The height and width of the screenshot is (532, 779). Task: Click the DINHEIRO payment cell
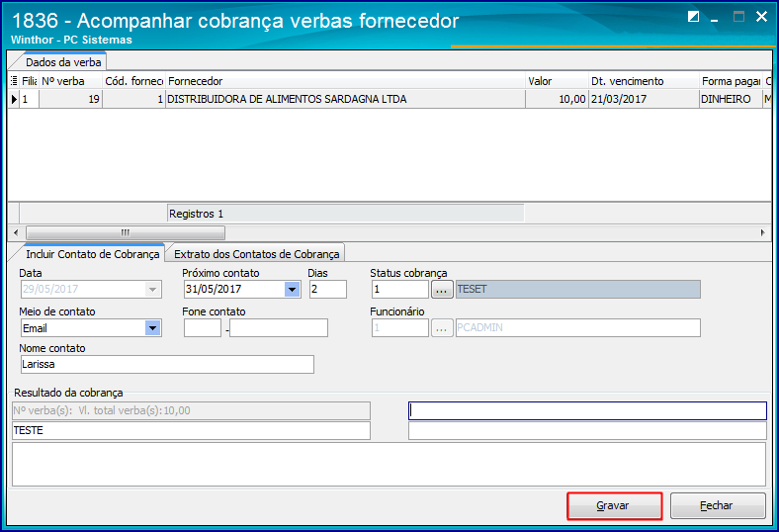(x=731, y=99)
